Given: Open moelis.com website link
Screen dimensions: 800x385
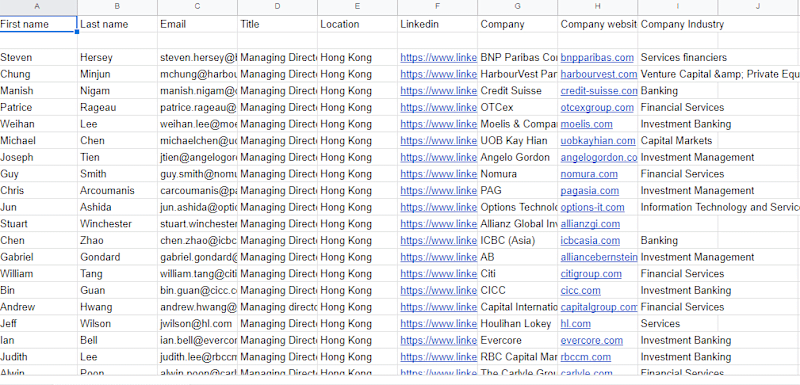Looking at the screenshot, I should pyautogui.click(x=586, y=124).
